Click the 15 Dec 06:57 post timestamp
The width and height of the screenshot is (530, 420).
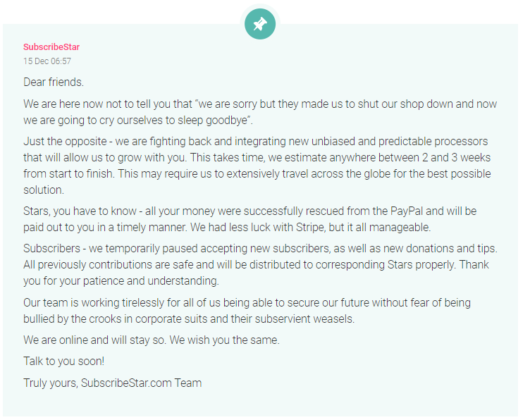[x=47, y=61]
